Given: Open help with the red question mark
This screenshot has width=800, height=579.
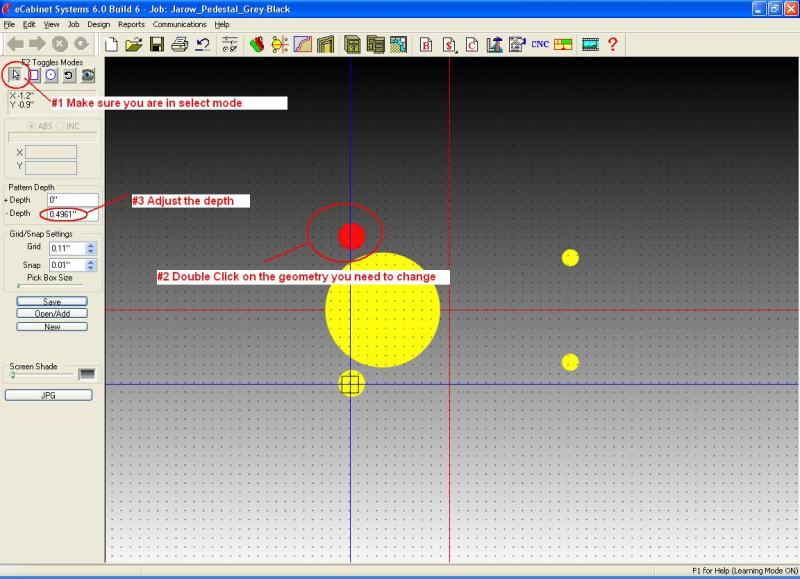Looking at the screenshot, I should pyautogui.click(x=612, y=44).
